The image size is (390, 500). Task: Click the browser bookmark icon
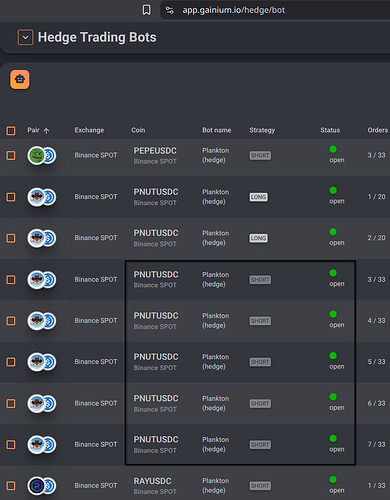146,10
